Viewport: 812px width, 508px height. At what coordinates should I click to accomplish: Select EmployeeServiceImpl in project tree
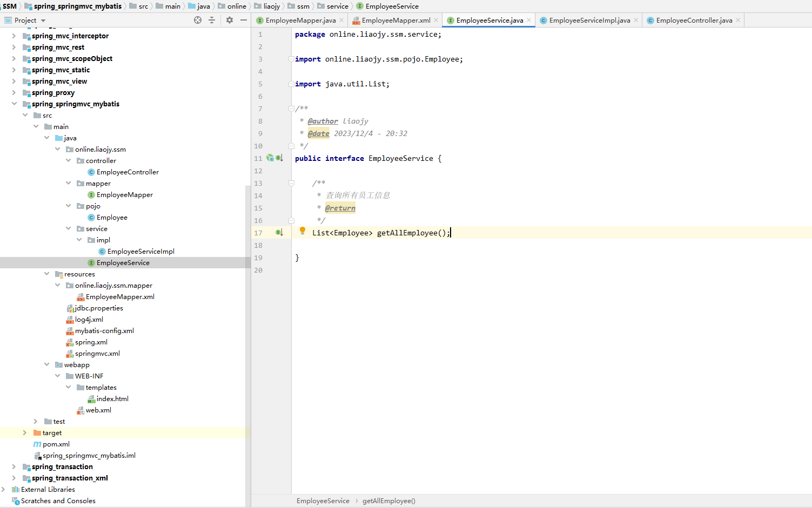click(140, 252)
